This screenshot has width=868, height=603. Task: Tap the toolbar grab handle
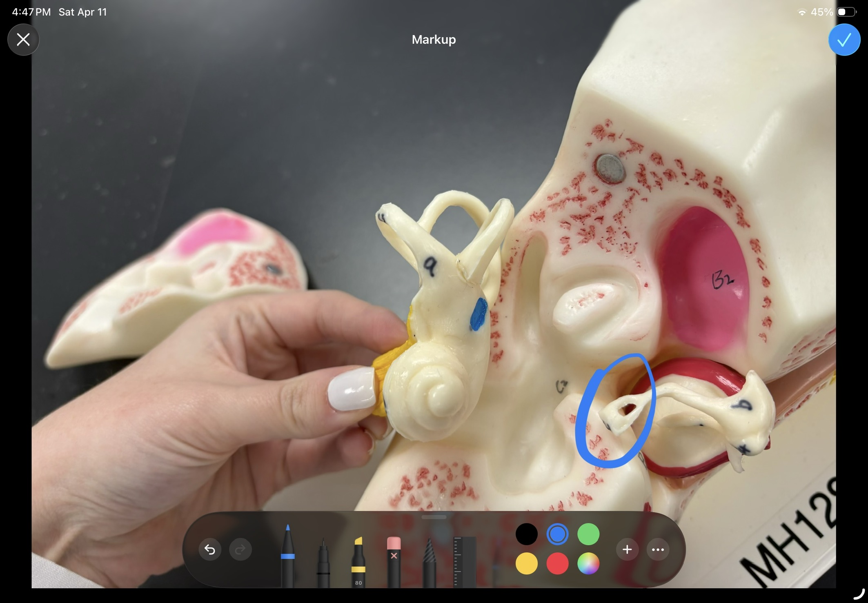[434, 517]
